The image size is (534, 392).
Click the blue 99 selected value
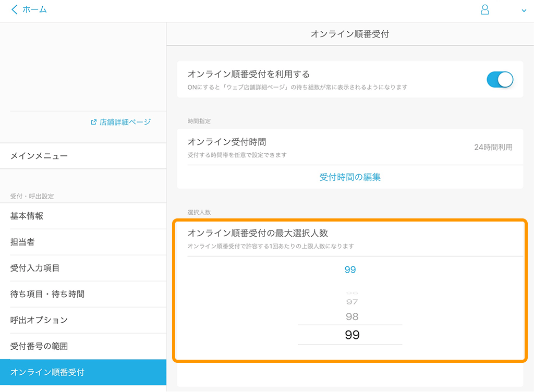(350, 270)
